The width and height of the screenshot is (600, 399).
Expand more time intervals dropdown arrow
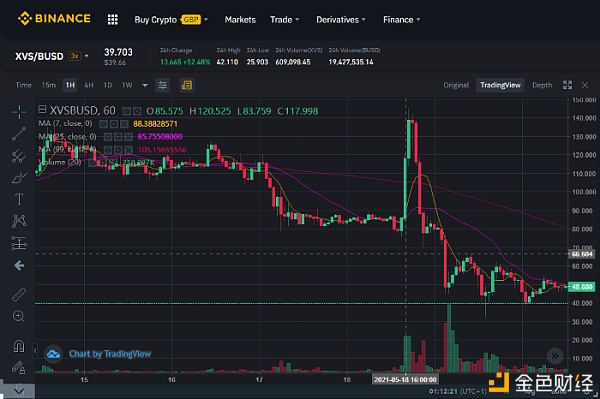pyautogui.click(x=145, y=85)
